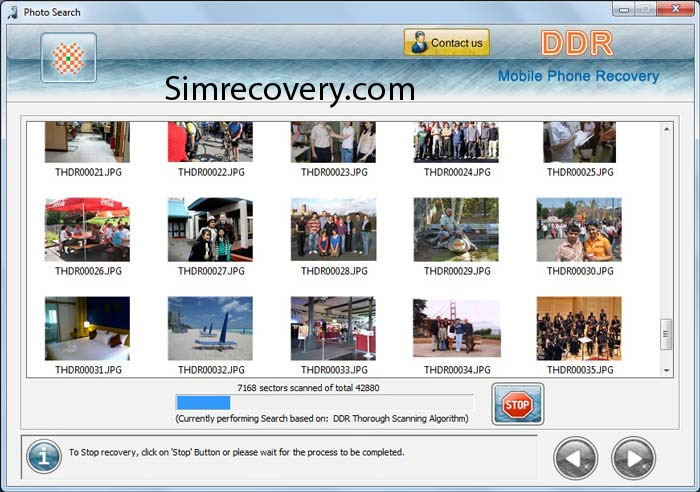Select the THDR00023.JPG thumbnail
The image size is (700, 492).
[333, 142]
